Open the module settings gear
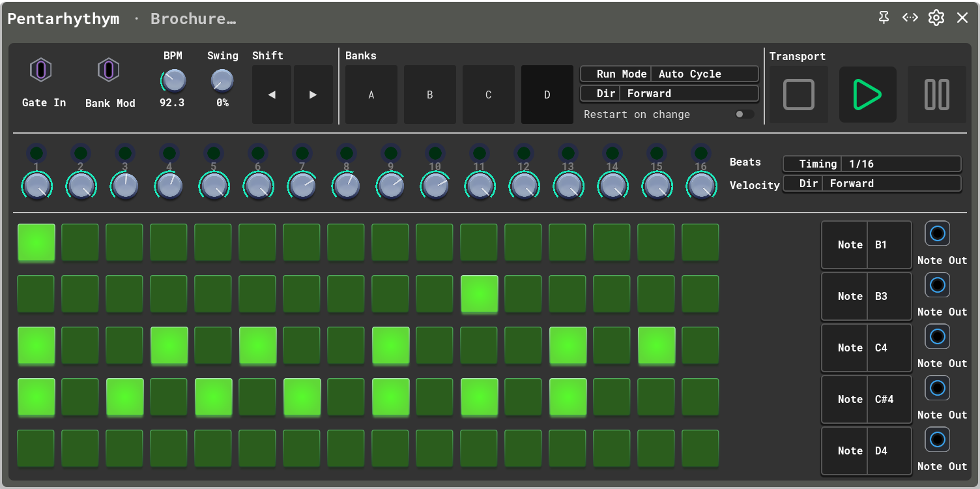The width and height of the screenshot is (980, 489). (x=936, y=18)
